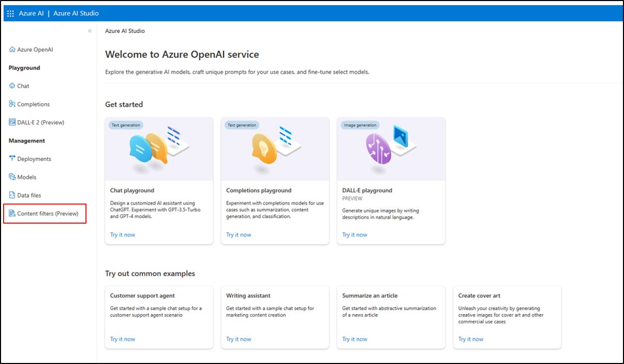The height and width of the screenshot is (364, 624).
Task: Click Welcome to Azure OpenAI service heading
Action: coord(182,54)
